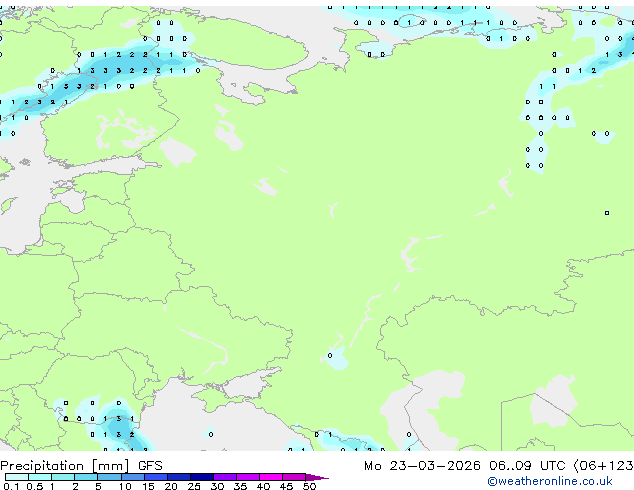Click legend value '35'
The height and width of the screenshot is (490, 634).
click(240, 486)
